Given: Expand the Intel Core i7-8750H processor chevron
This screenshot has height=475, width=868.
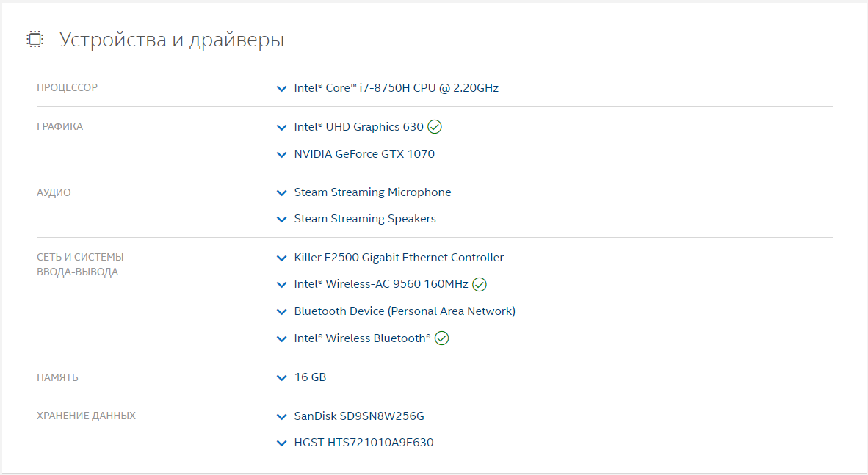Looking at the screenshot, I should pyautogui.click(x=281, y=89).
